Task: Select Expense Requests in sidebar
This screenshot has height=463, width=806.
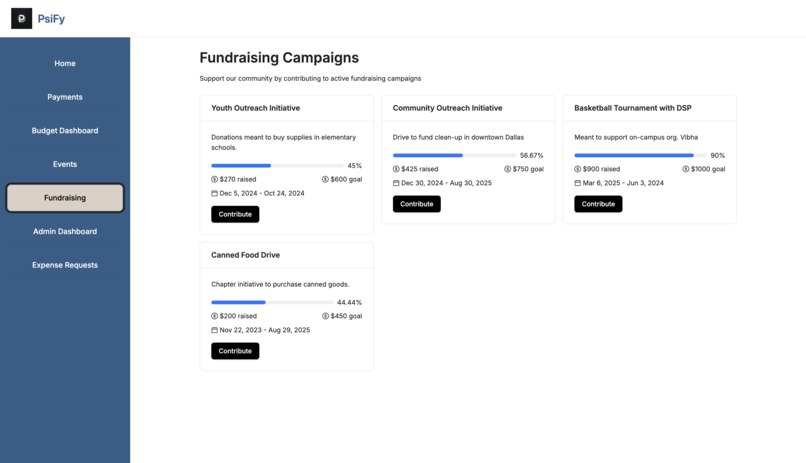Action: 65,265
